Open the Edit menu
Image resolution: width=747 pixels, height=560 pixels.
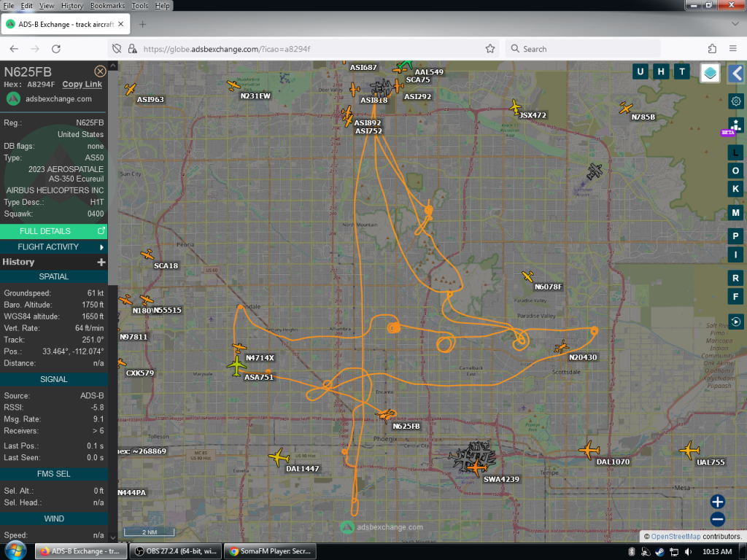(x=27, y=6)
